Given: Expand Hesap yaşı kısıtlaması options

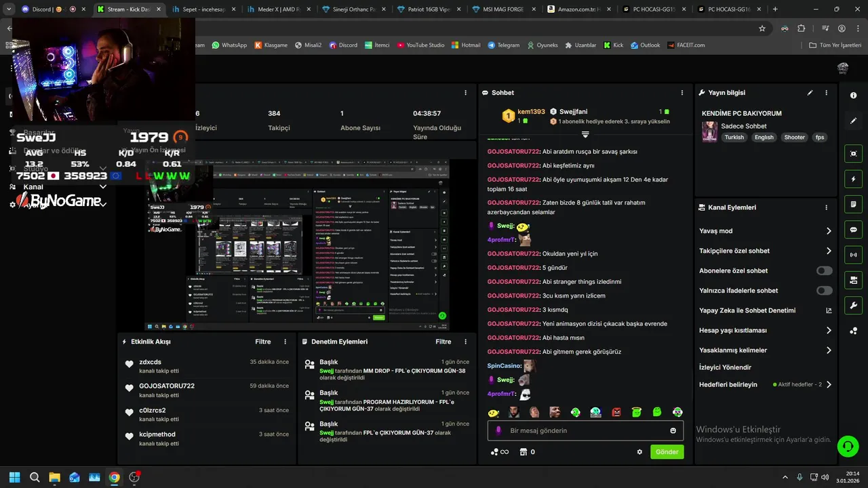Looking at the screenshot, I should [x=829, y=331].
